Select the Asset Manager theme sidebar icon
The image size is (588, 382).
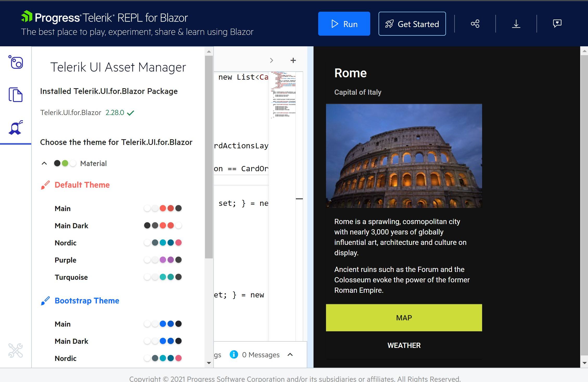tap(16, 128)
